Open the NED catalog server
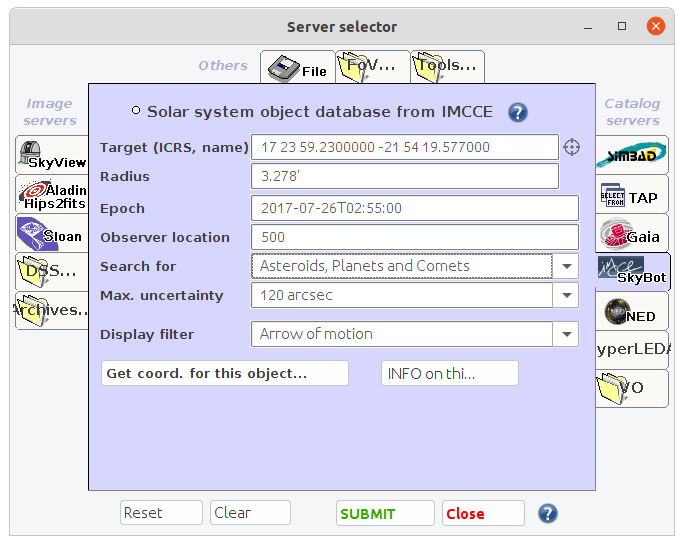The height and width of the screenshot is (545, 684). (x=632, y=311)
